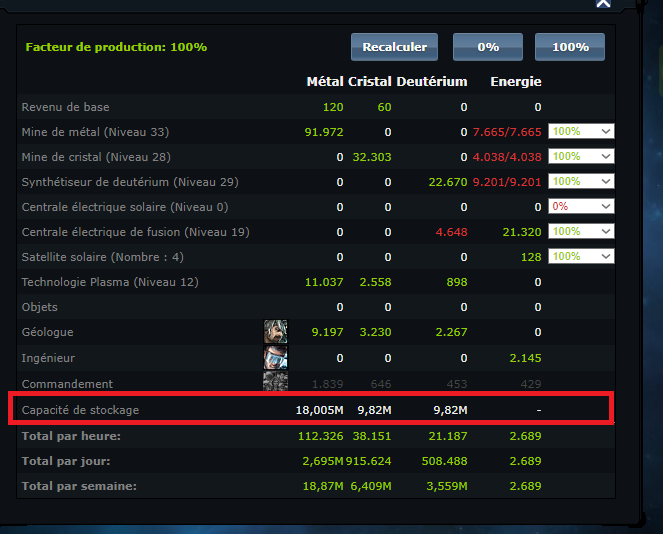Viewport: 663px width, 534px height.
Task: Click the Commandement officer portrait icon
Action: (x=275, y=381)
